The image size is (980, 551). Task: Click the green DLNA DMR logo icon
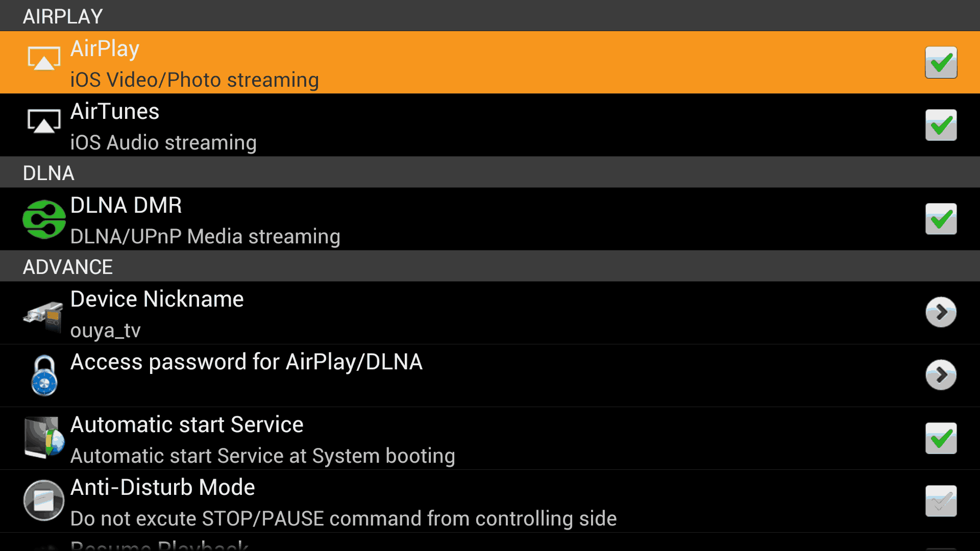tap(44, 219)
